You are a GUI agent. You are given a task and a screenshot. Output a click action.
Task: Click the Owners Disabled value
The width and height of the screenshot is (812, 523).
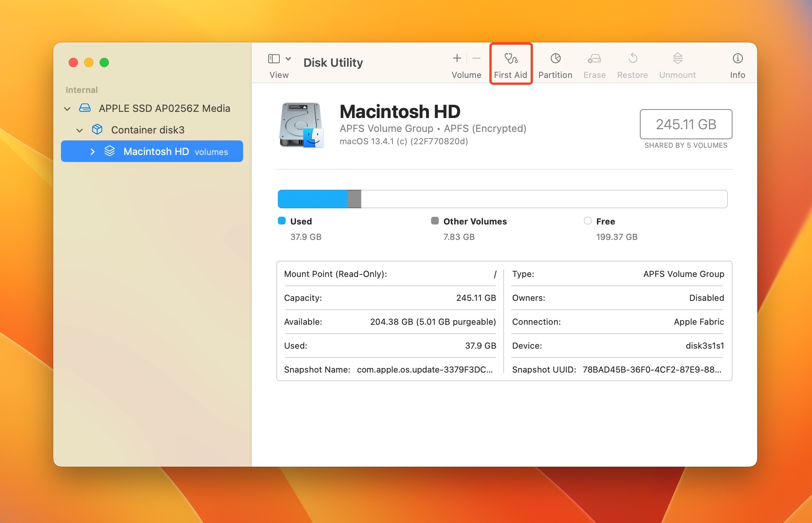coord(707,298)
